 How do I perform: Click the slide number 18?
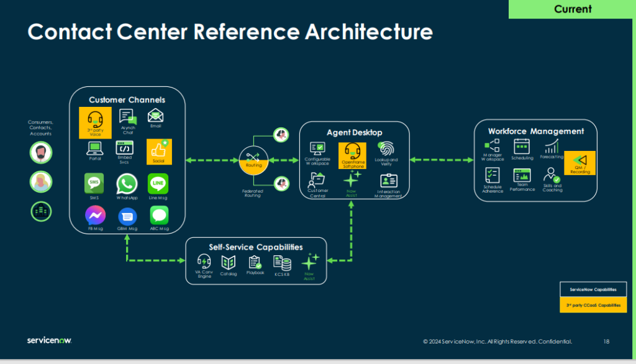pos(606,342)
